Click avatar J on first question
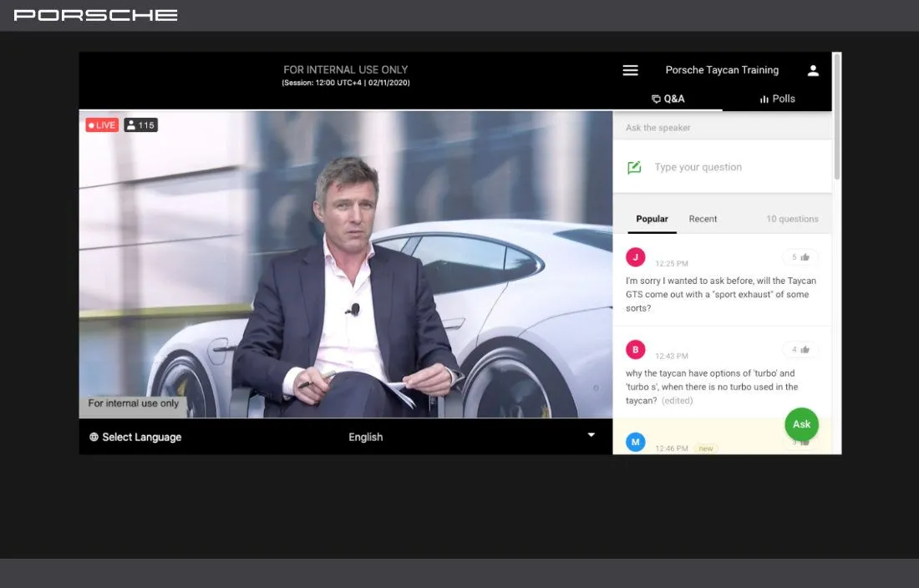Screen dimensions: 919x588 (x=635, y=257)
